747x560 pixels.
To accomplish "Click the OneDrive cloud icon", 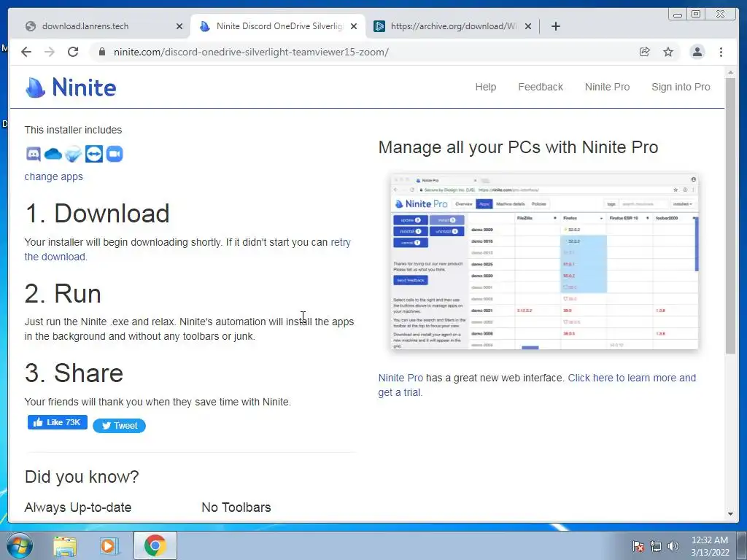I will (53, 154).
